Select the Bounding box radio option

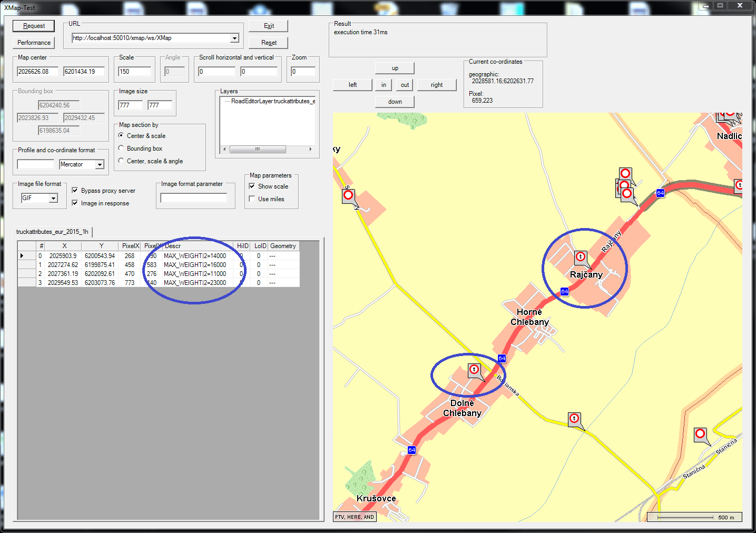121,149
